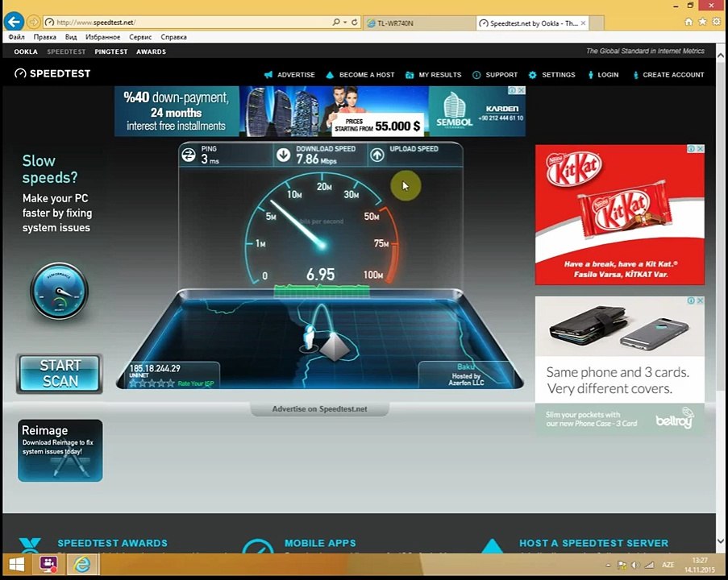Screen dimensions: 728x580
Task: Open the Вид menu
Action: coord(71,37)
